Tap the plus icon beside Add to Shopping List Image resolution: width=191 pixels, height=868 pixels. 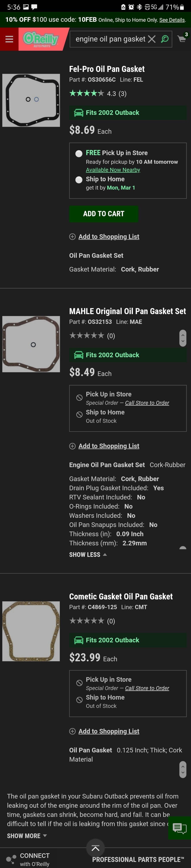tap(72, 237)
